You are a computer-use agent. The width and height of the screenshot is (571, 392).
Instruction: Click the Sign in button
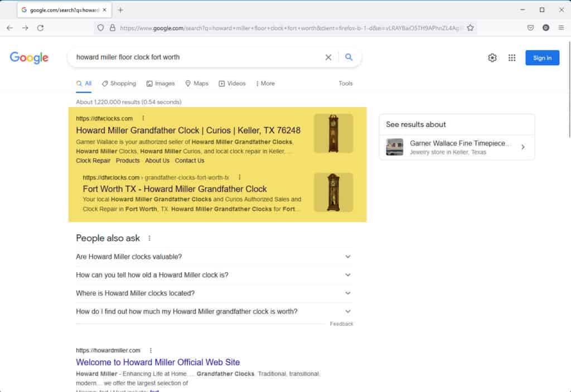click(x=542, y=57)
